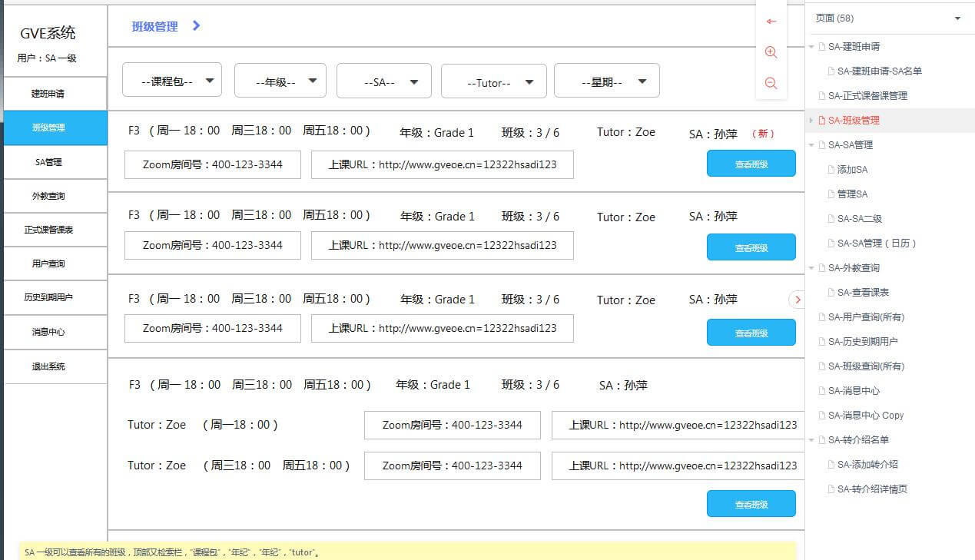Click the red back arrow icon
Image resolution: width=975 pixels, height=560 pixels.
(771, 22)
